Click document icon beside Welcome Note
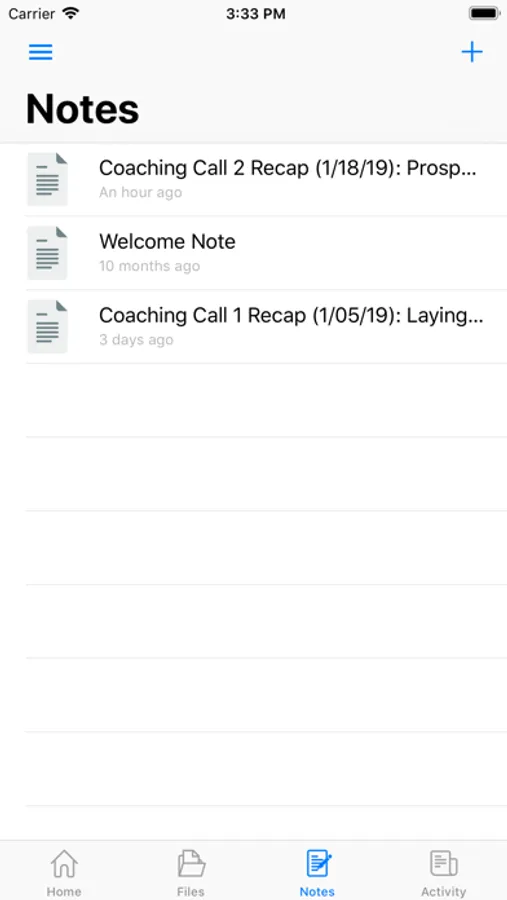Screen dimensions: 507x900 coord(48,253)
